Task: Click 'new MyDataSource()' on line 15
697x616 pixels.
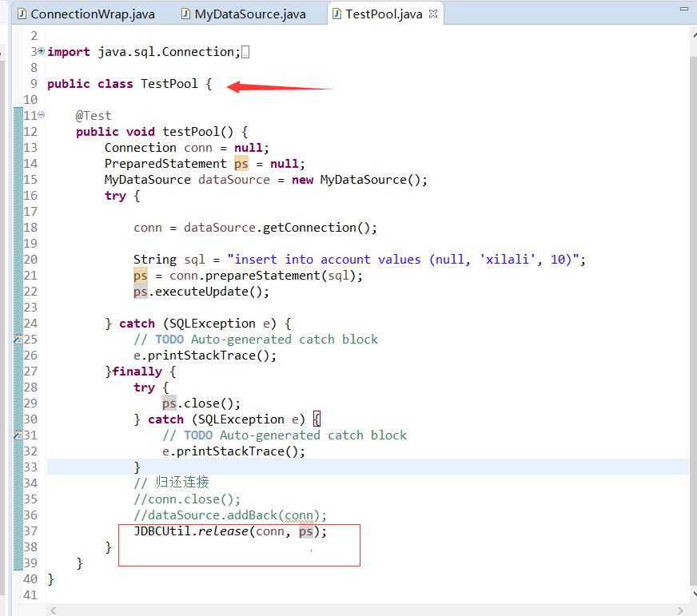Action: point(356,180)
